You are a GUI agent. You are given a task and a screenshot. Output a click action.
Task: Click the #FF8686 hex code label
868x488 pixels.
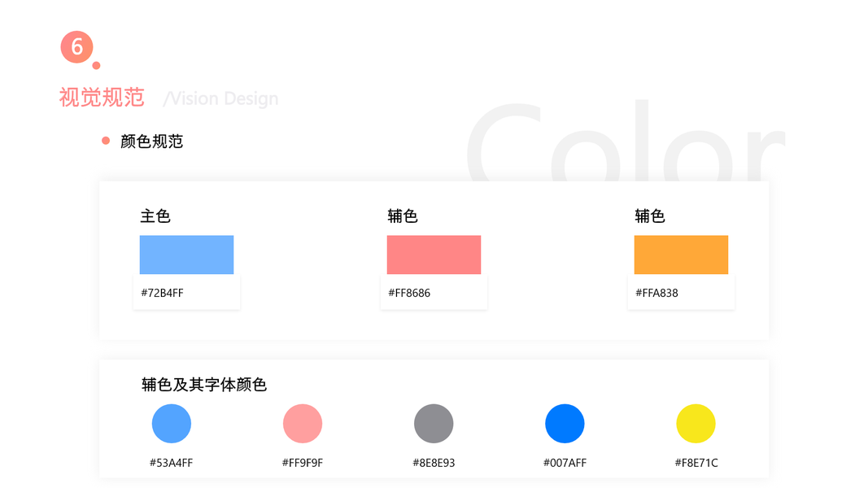point(409,293)
